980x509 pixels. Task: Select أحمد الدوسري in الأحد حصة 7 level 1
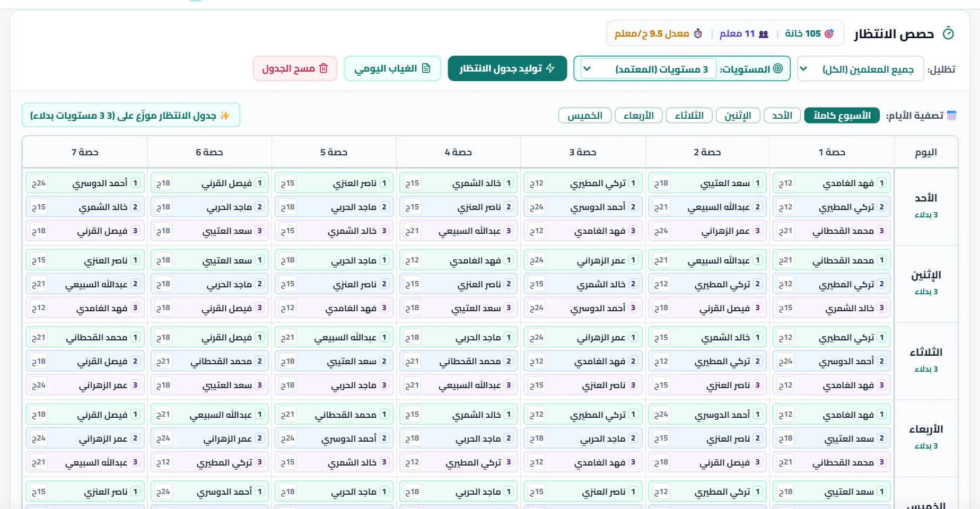(x=85, y=183)
